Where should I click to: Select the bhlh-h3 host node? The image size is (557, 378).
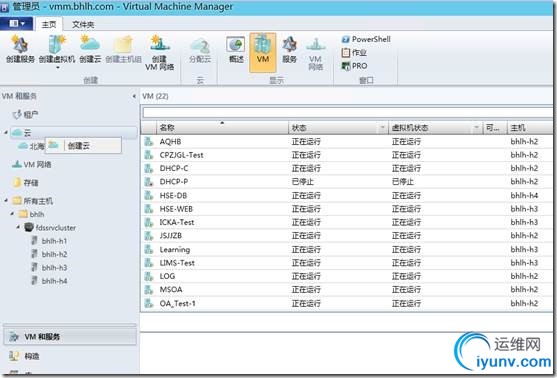point(54,268)
